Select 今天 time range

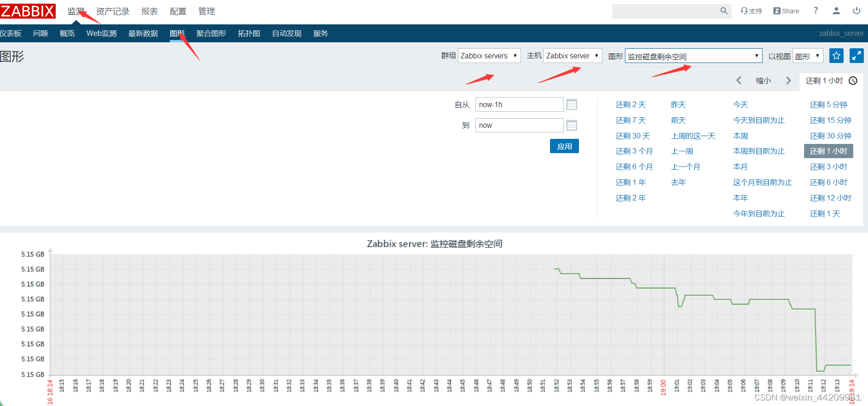click(x=741, y=105)
